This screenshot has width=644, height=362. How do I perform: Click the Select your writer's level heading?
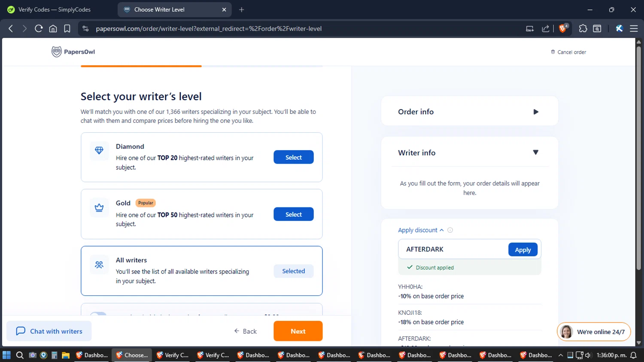pyautogui.click(x=141, y=97)
